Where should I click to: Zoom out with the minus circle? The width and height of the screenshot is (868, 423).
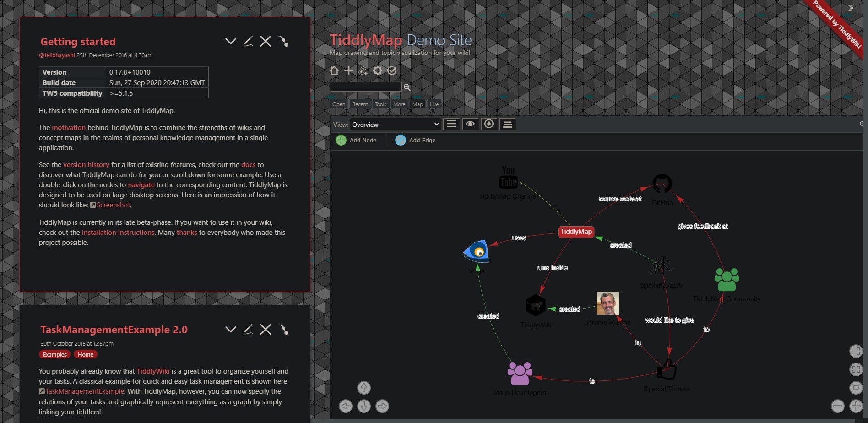pyautogui.click(x=838, y=406)
